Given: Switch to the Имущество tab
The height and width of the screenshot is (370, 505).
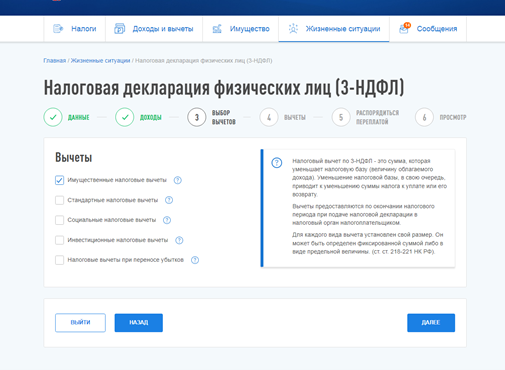Looking at the screenshot, I should pyautogui.click(x=241, y=29).
